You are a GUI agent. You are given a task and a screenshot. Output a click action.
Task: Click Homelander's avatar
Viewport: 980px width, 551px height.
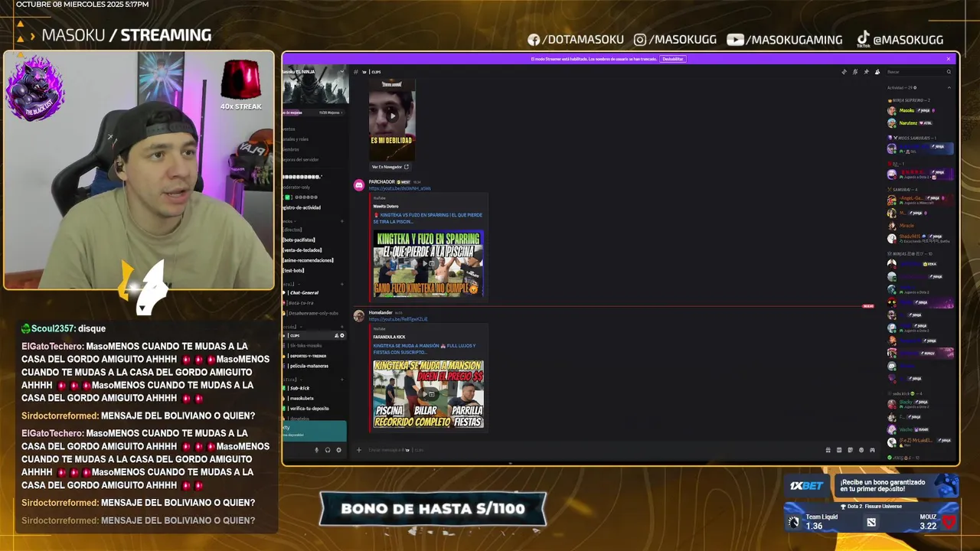point(359,316)
